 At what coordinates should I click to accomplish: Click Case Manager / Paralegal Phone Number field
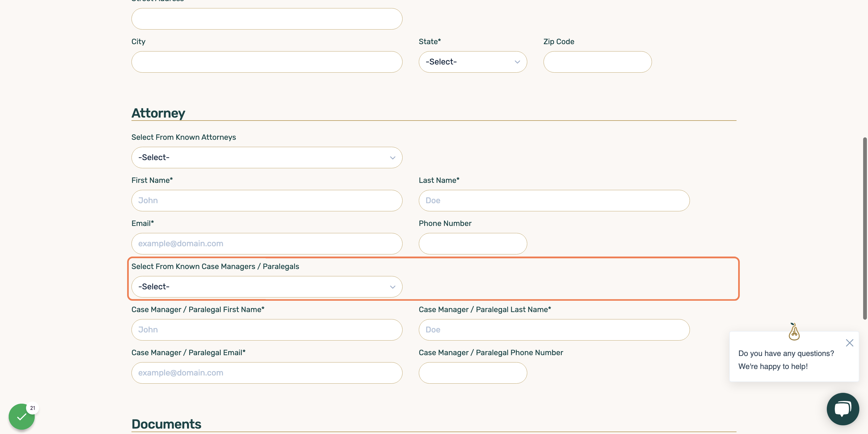(x=473, y=373)
